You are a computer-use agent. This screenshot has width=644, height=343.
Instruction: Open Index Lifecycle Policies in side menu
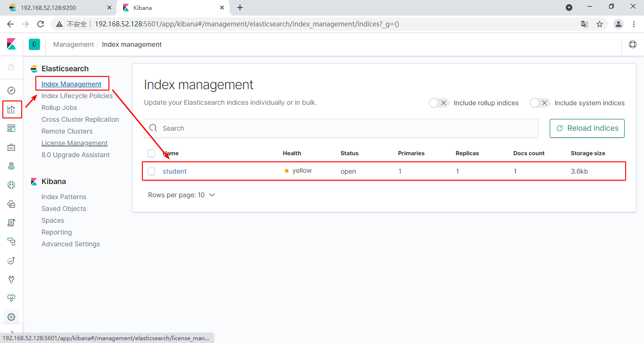[x=77, y=96]
